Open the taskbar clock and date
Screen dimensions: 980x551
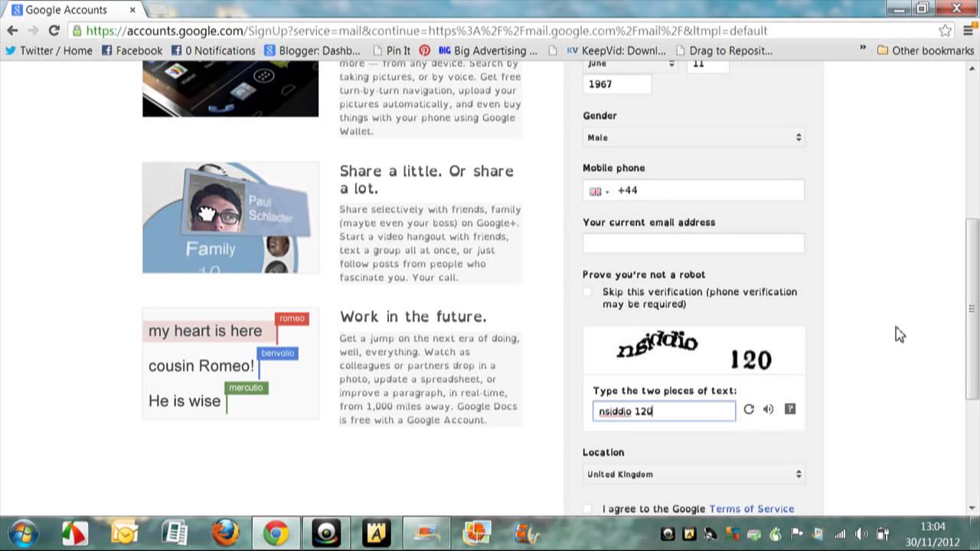coord(933,533)
